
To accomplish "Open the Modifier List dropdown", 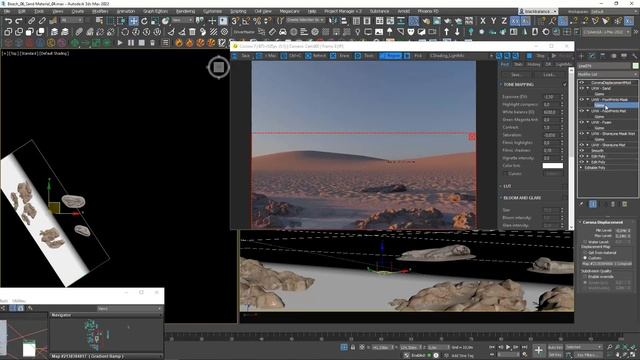I will tap(607, 74).
